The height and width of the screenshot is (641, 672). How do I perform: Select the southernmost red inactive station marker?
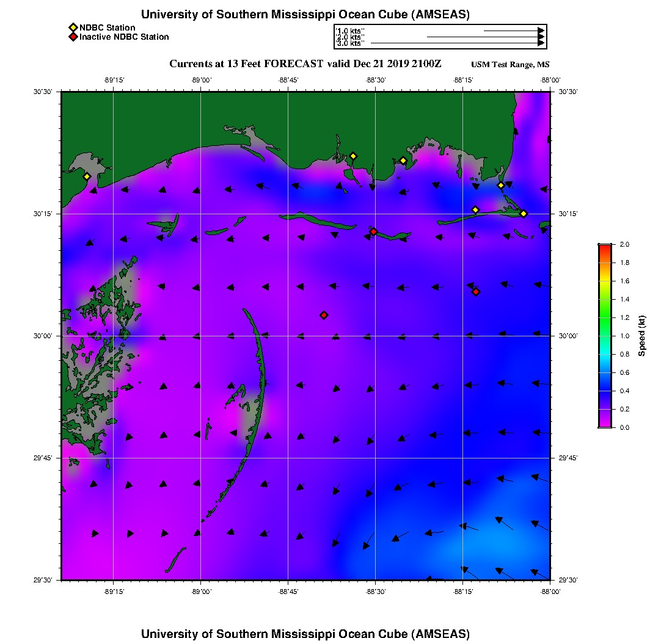click(x=324, y=315)
